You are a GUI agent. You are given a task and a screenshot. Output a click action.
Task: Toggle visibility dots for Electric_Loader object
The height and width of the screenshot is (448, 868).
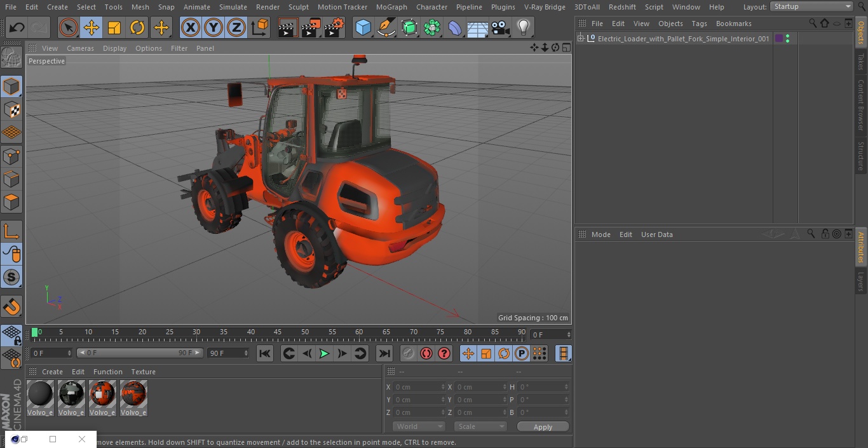pyautogui.click(x=788, y=39)
